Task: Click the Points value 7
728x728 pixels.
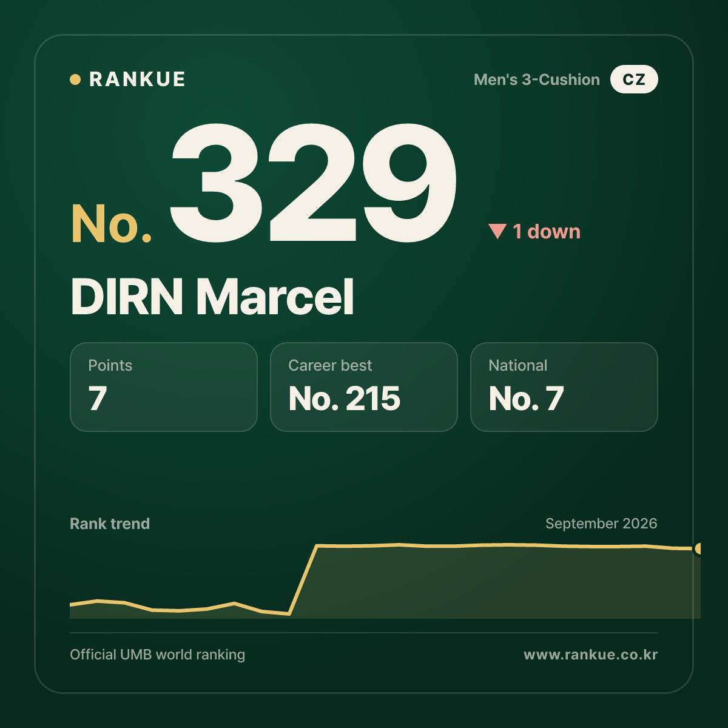Action: (98, 399)
